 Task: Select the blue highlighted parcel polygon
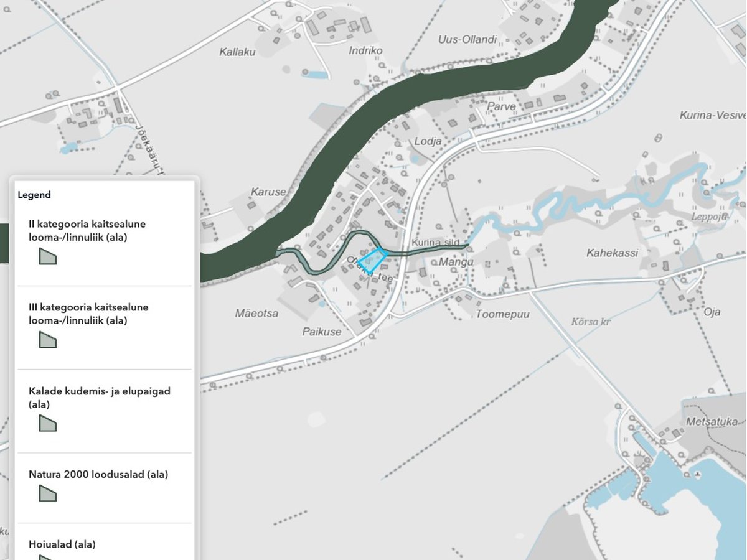(x=373, y=260)
